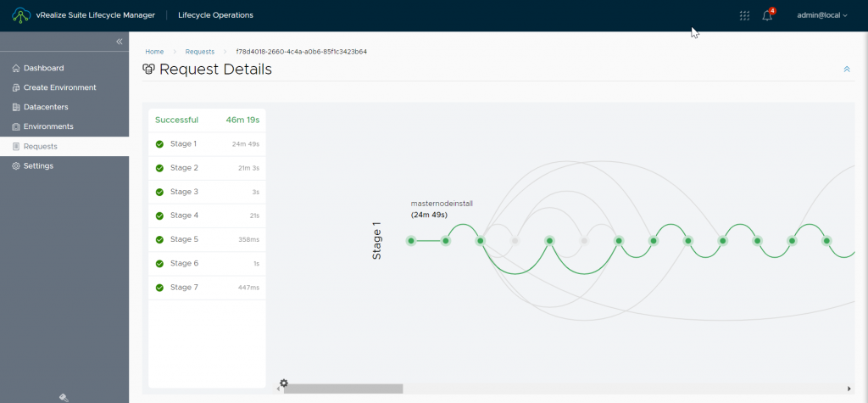Click Stage 6 green success checkmark
Viewport: 868px width, 403px height.
point(159,263)
